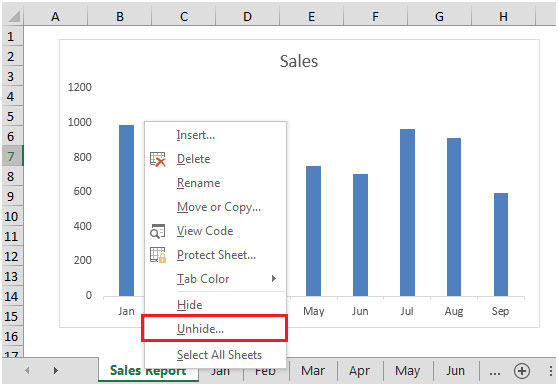Click the 1000 value axis label

coord(80,122)
